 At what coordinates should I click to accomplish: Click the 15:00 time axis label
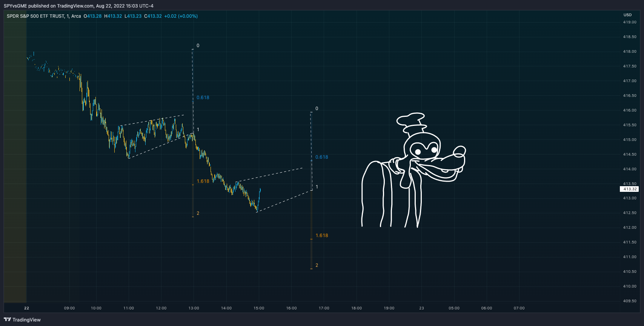point(259,308)
